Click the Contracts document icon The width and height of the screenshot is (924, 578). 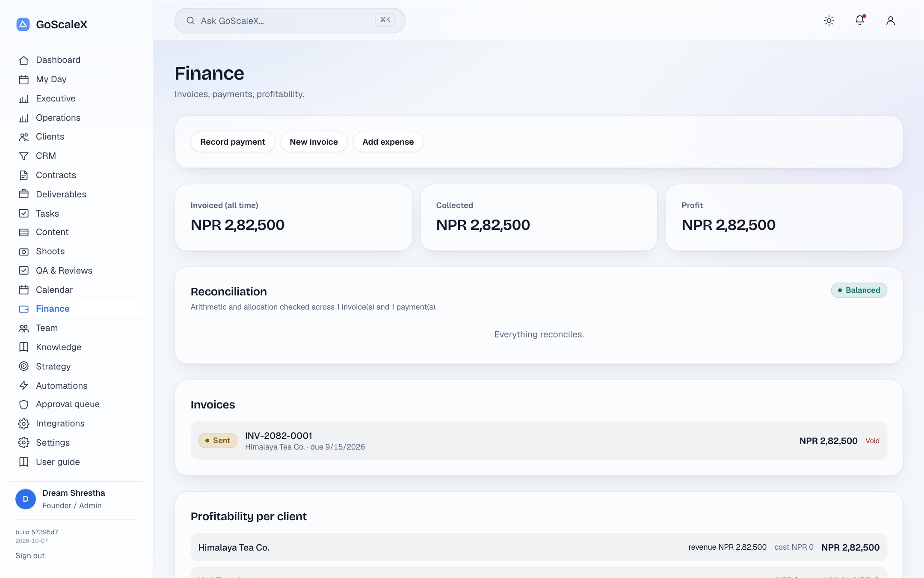[x=24, y=176]
